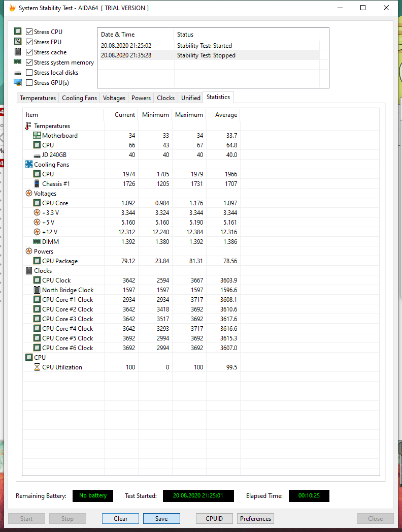Click the DIMM memory icon
402x532 pixels.
(x=37, y=241)
